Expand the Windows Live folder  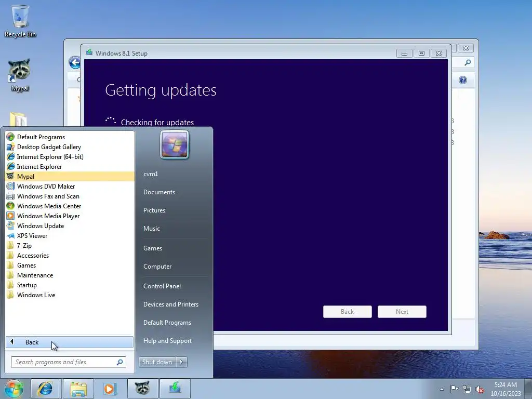(x=70, y=295)
